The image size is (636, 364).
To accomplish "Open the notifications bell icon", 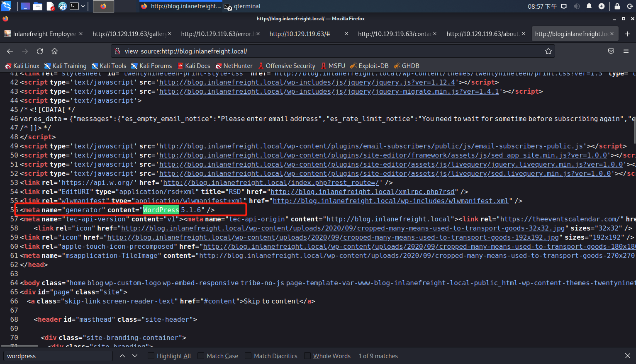I will pos(589,6).
